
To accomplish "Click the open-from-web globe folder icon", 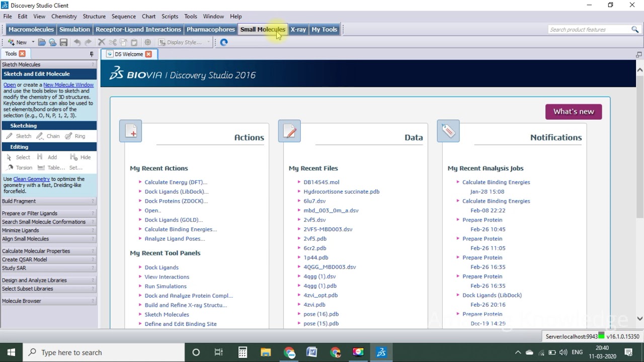I will pyautogui.click(x=52, y=42).
